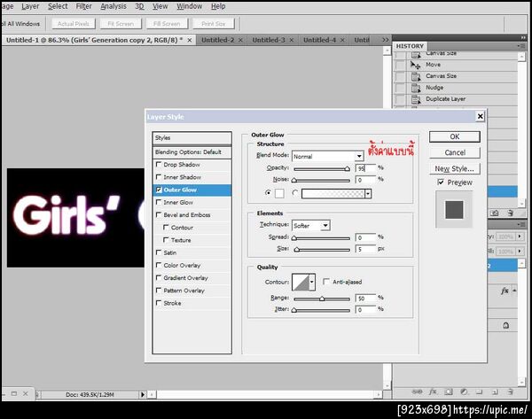Viewport: 532px width, 419px height.
Task: Enable the Satin checkbox
Action: (159, 252)
